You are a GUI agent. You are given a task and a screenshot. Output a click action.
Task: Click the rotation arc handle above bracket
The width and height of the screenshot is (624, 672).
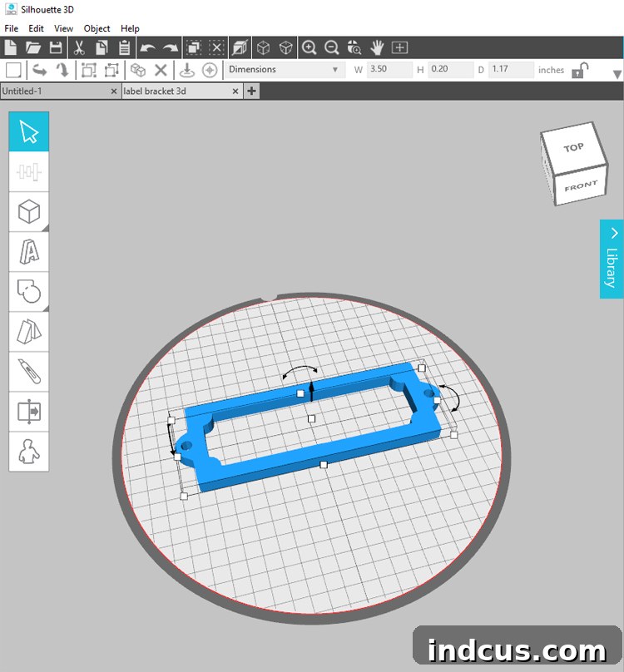(300, 371)
